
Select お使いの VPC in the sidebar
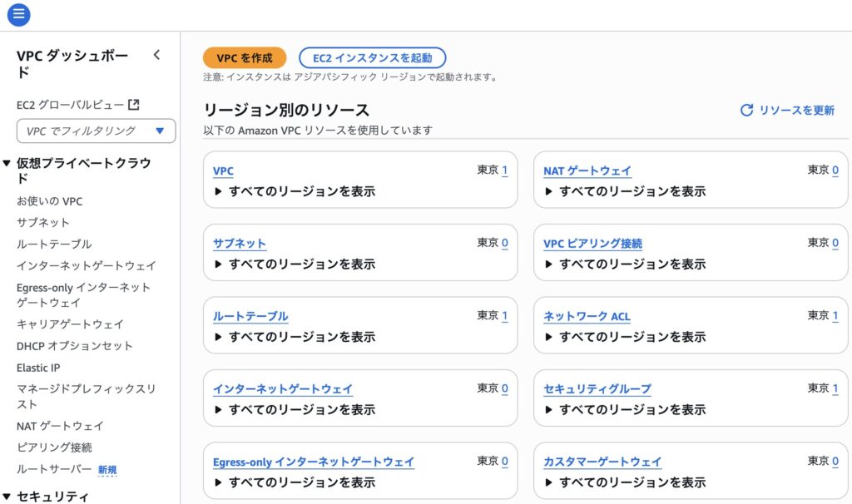pos(49,201)
